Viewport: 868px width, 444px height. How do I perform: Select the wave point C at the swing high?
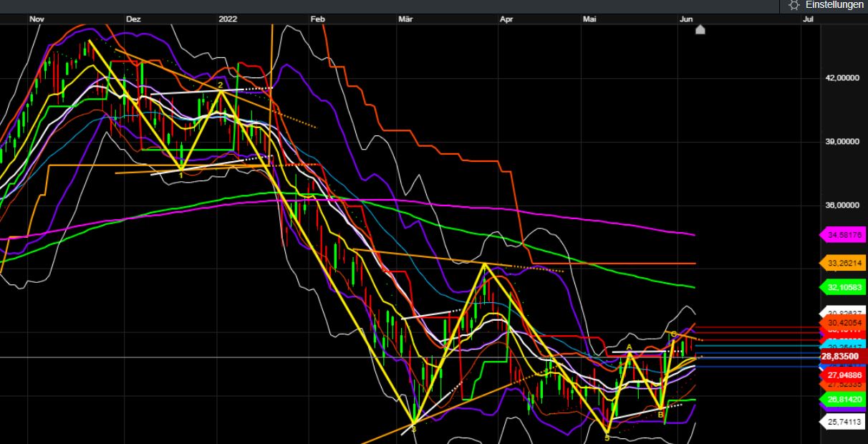click(x=673, y=334)
